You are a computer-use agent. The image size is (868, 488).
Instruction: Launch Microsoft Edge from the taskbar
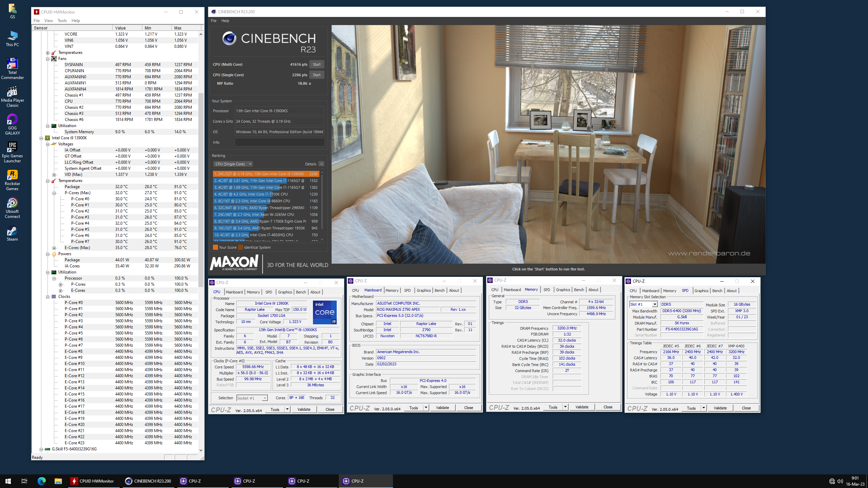[x=41, y=481]
